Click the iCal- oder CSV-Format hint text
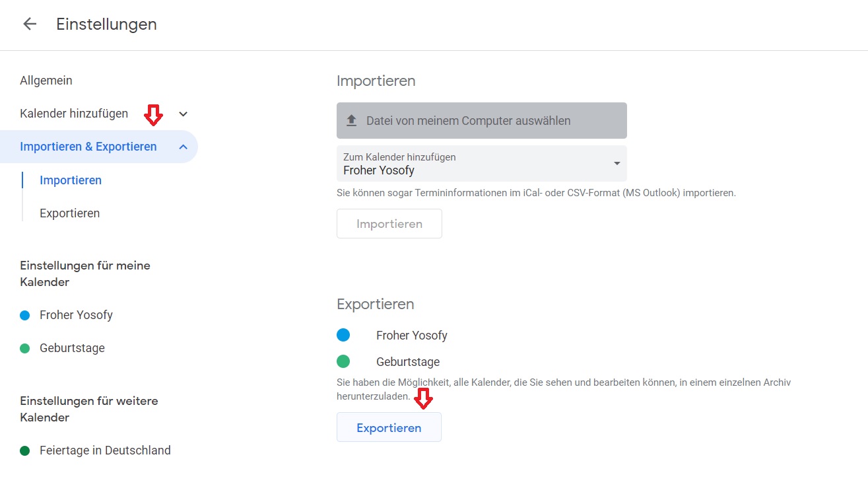Screen dimensions: 868x504 tap(536, 193)
